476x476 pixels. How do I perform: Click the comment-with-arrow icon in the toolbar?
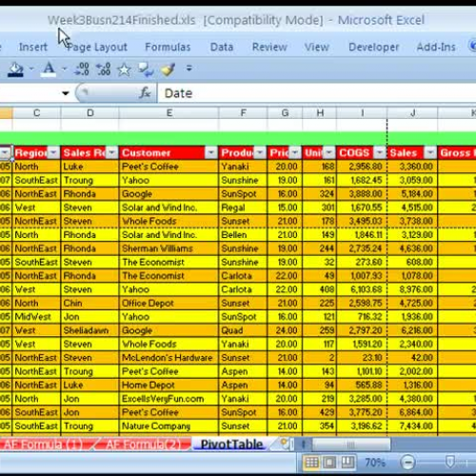point(146,69)
